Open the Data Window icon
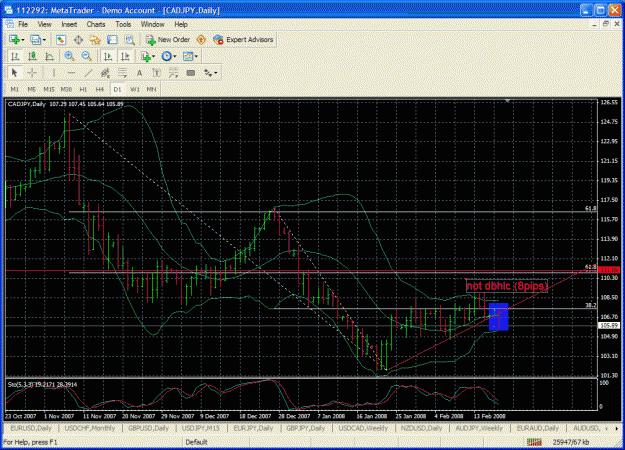The width and height of the screenshot is (625, 450). point(78,39)
